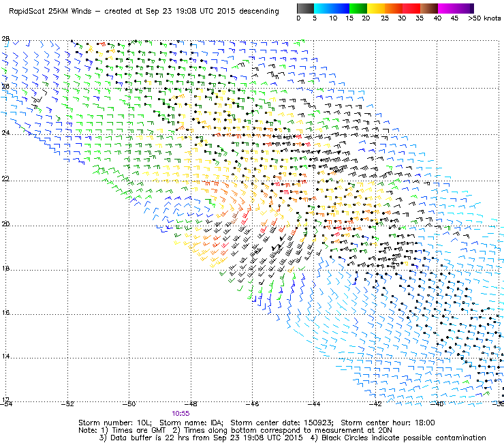Click the gray 0-5 knots color swatch
Screen dimensions: 504x443
coord(305,8)
